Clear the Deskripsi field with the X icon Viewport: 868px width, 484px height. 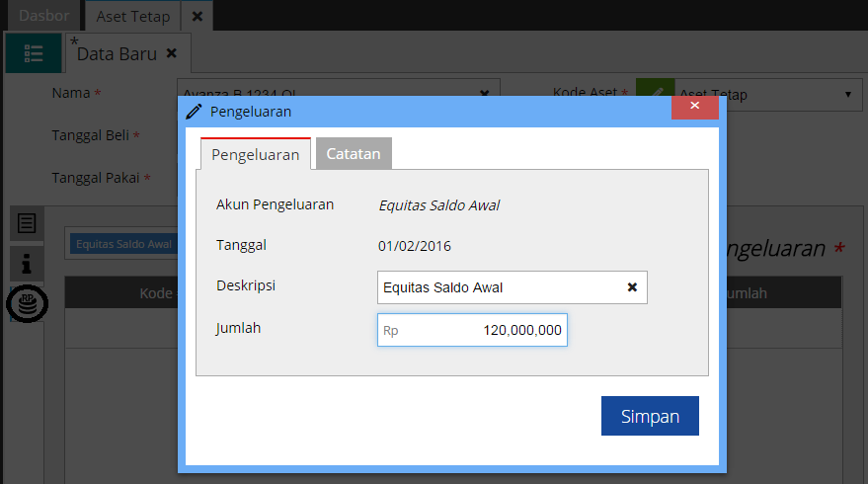632,287
